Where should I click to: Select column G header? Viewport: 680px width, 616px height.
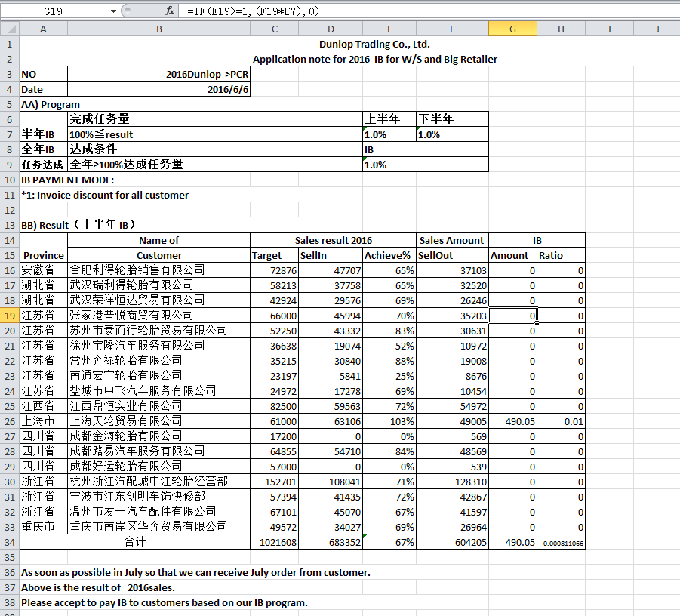[512, 29]
